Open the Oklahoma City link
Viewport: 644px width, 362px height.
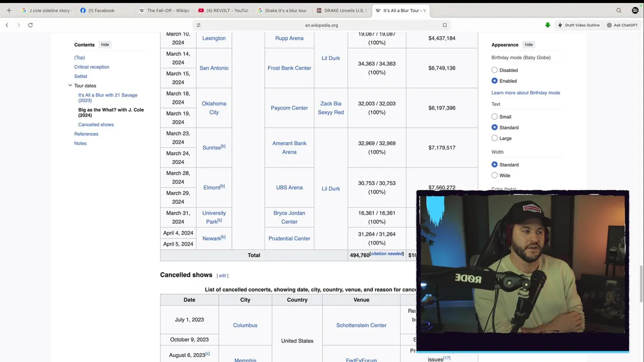tap(214, 108)
